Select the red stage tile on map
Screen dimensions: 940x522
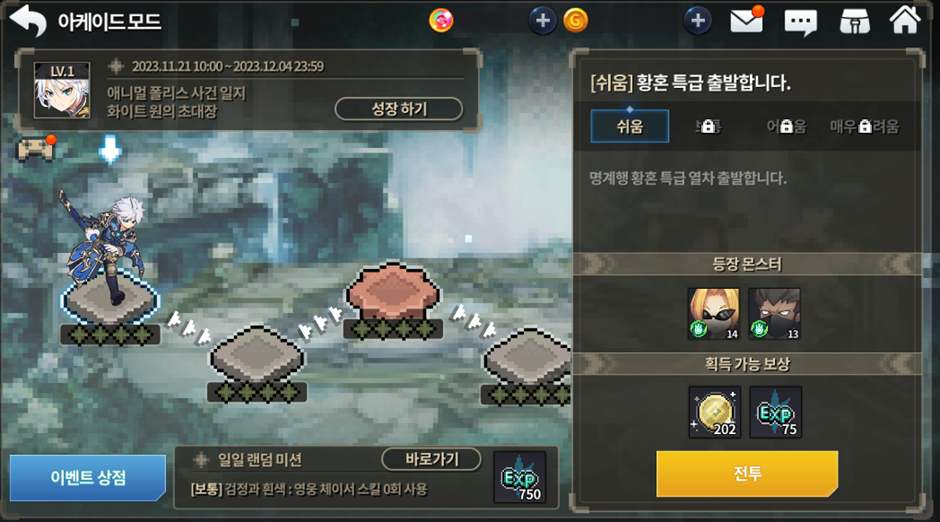393,292
